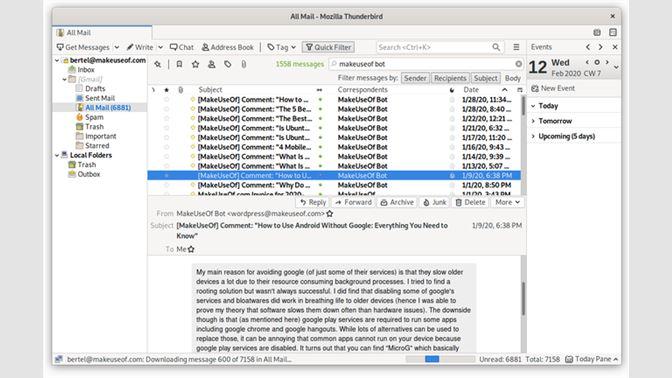
Task: Sort by junk status column header
Action: point(452,90)
